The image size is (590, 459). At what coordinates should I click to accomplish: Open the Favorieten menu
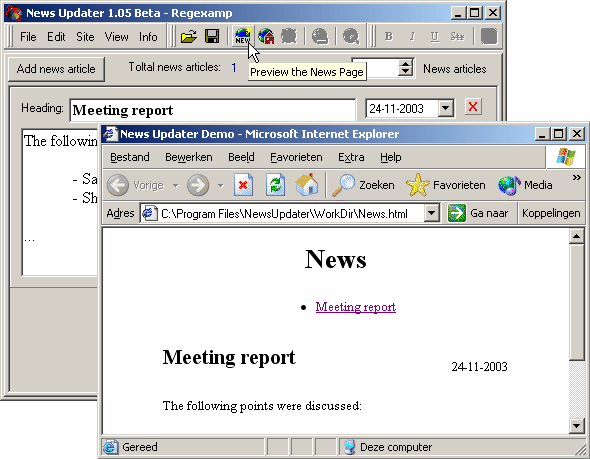coord(297,157)
